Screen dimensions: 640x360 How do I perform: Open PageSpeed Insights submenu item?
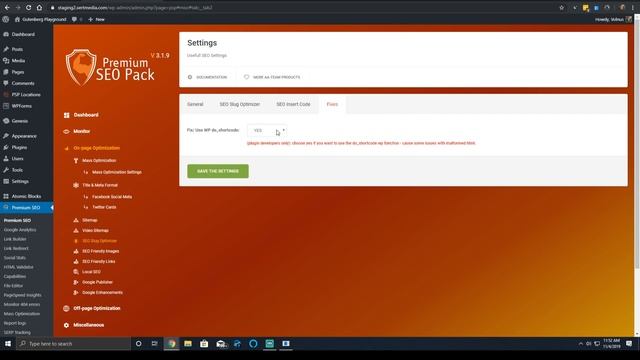coord(22,295)
